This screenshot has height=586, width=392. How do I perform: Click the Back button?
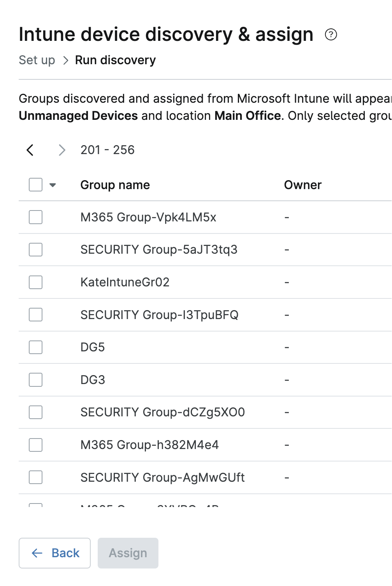[x=54, y=553]
